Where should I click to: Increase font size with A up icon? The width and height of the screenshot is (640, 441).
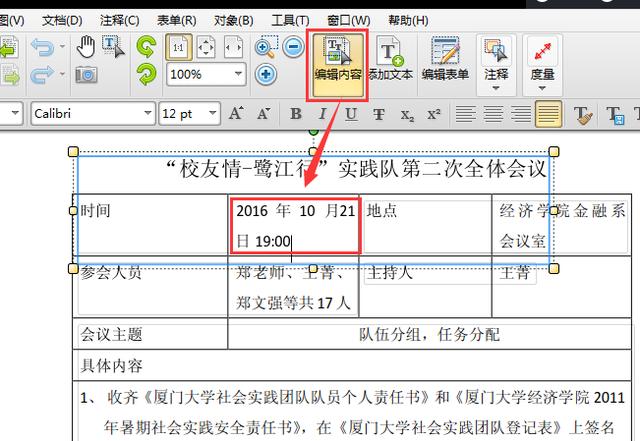point(236,114)
